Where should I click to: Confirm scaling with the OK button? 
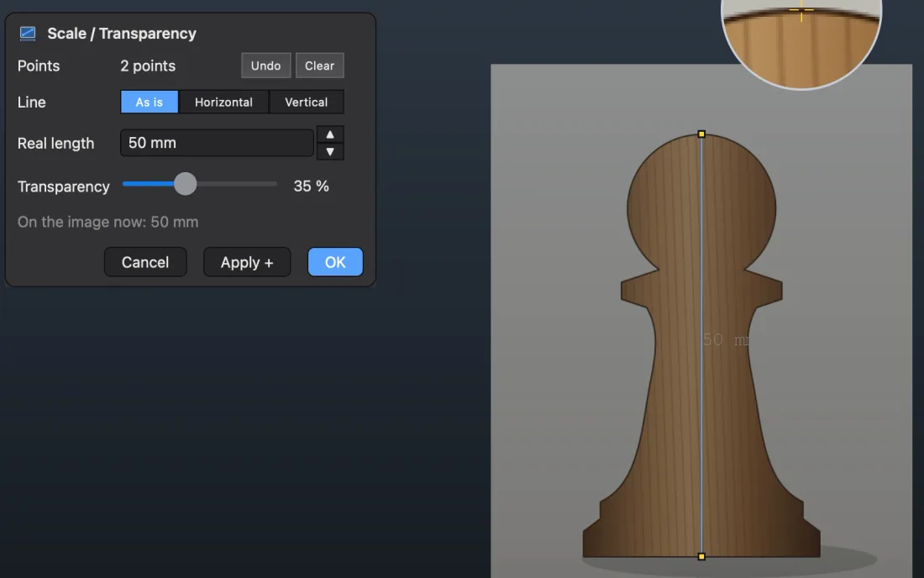(335, 262)
